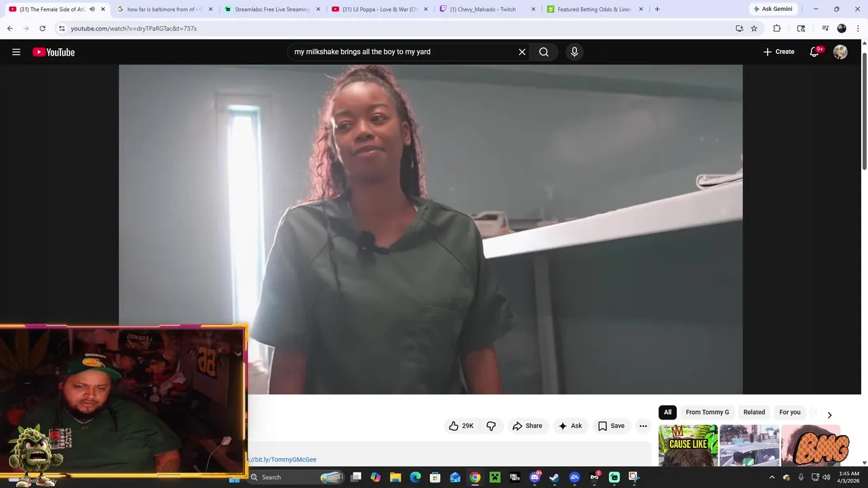The height and width of the screenshot is (488, 868).
Task: Open the YouTube guide hamburger menu
Action: tap(16, 52)
